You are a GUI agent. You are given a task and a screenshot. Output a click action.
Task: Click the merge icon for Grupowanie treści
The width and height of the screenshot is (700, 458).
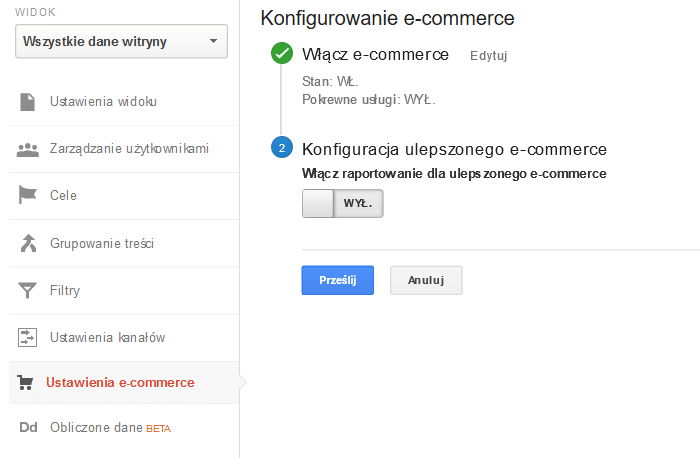point(28,243)
